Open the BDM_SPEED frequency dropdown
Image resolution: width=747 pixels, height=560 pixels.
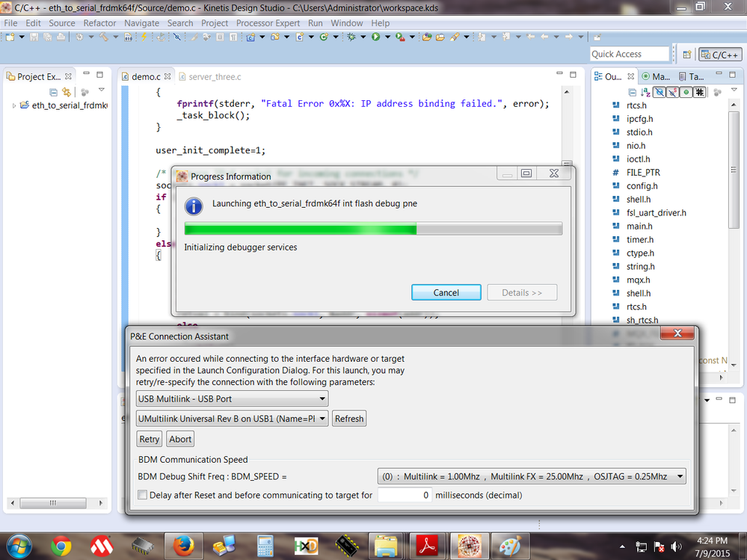(x=532, y=476)
